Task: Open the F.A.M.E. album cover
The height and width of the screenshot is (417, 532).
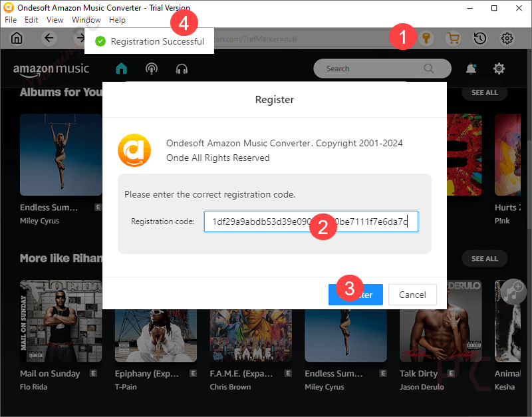Action: pyautogui.click(x=251, y=335)
